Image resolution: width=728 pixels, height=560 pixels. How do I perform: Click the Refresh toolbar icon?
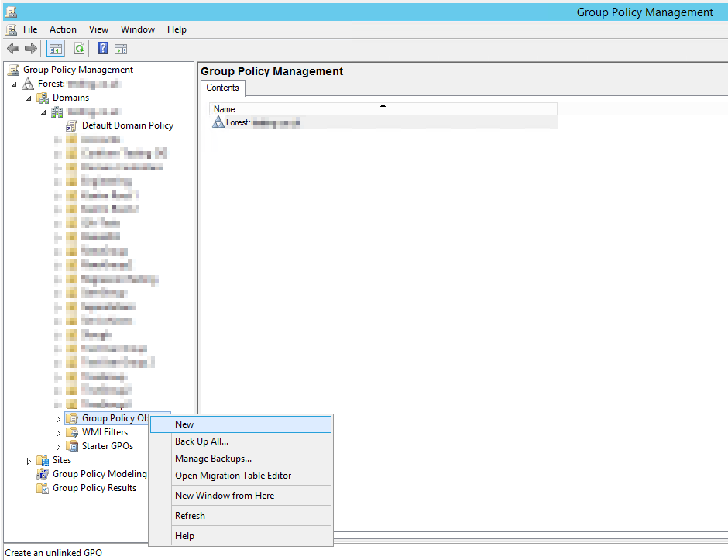[x=80, y=48]
